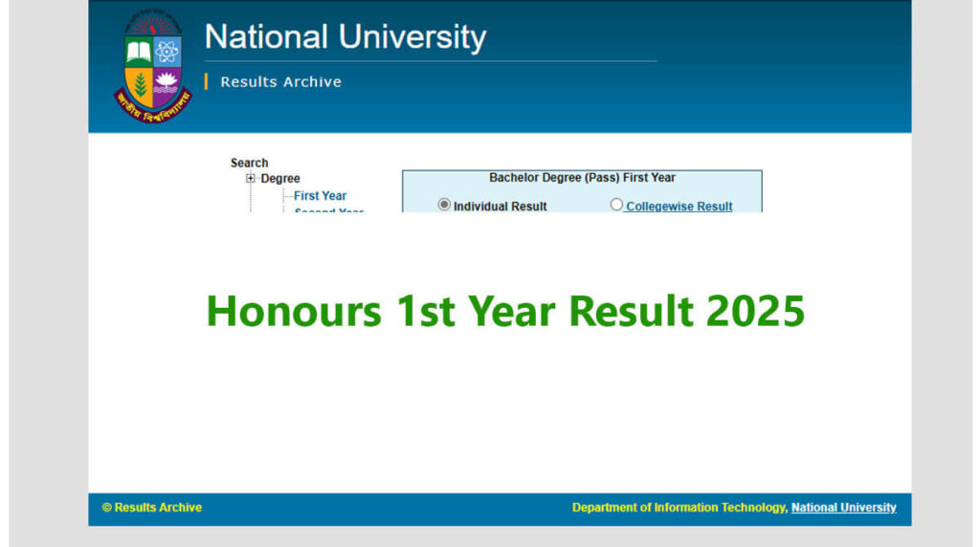Image resolution: width=980 pixels, height=547 pixels.
Task: Click the Results Archive header subtitle
Action: 280,82
